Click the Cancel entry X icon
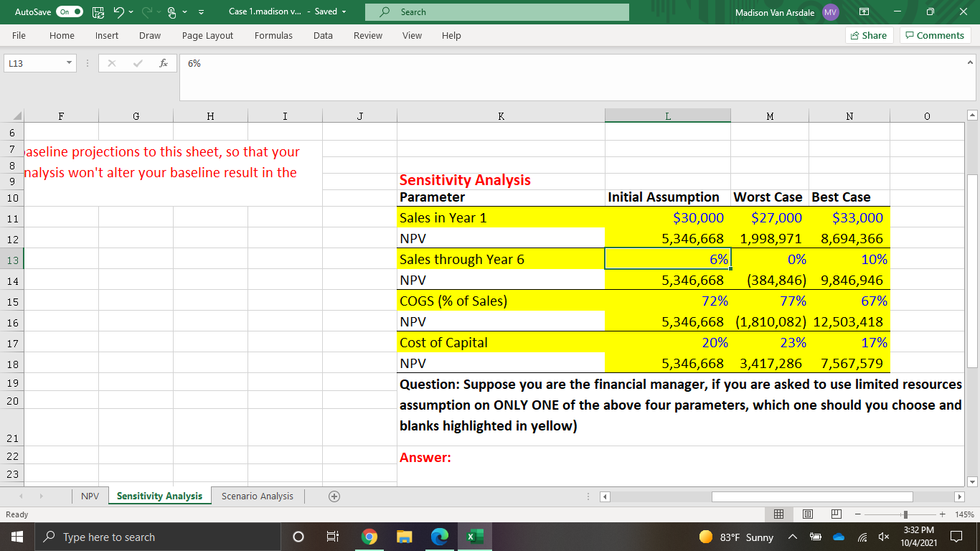980x551 pixels. coord(112,63)
